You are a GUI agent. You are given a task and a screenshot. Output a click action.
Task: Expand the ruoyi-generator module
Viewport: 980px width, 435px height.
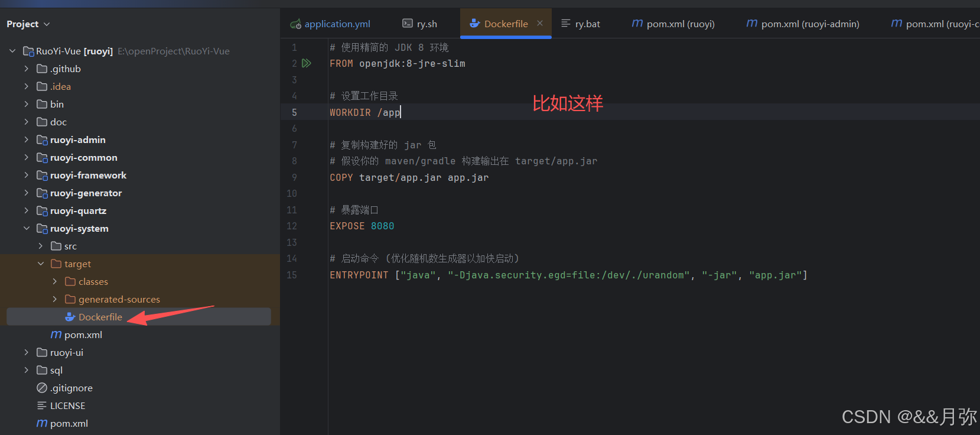coord(27,193)
